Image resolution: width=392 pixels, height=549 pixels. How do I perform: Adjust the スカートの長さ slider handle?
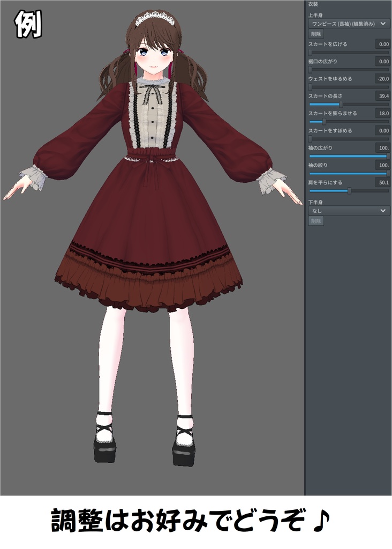(x=341, y=105)
